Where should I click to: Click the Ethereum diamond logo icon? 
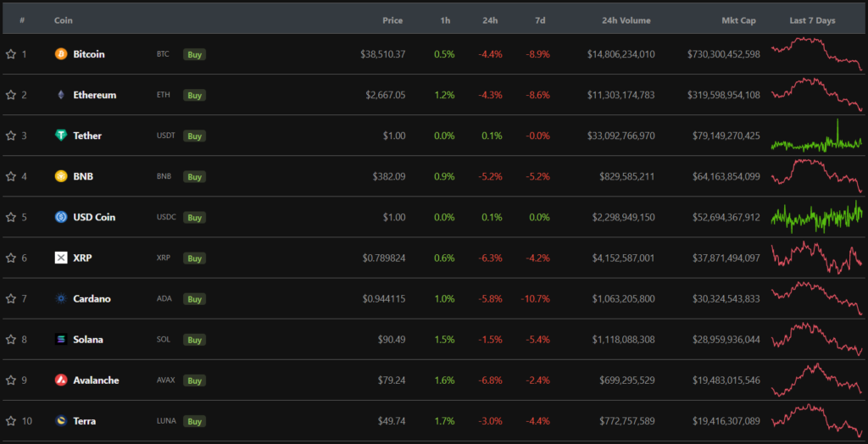61,95
